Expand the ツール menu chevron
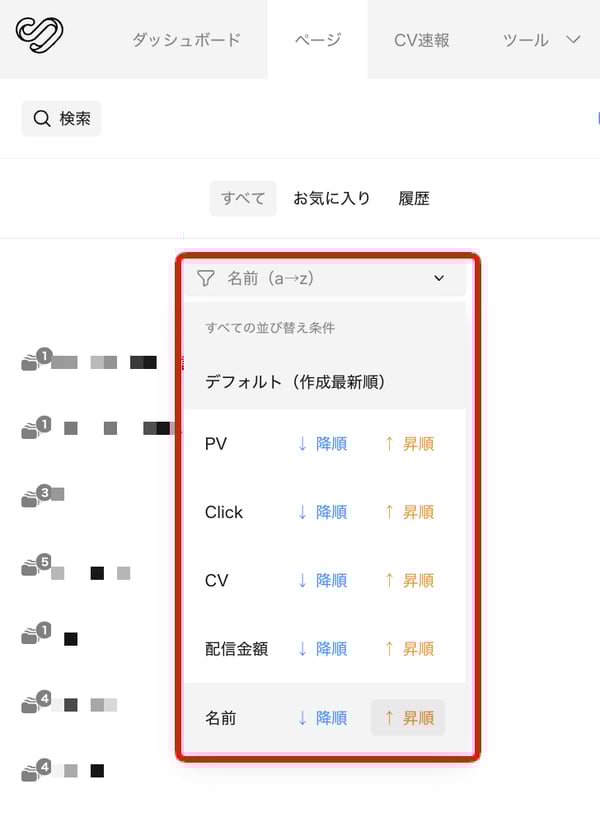The image size is (600, 817). pos(573,40)
